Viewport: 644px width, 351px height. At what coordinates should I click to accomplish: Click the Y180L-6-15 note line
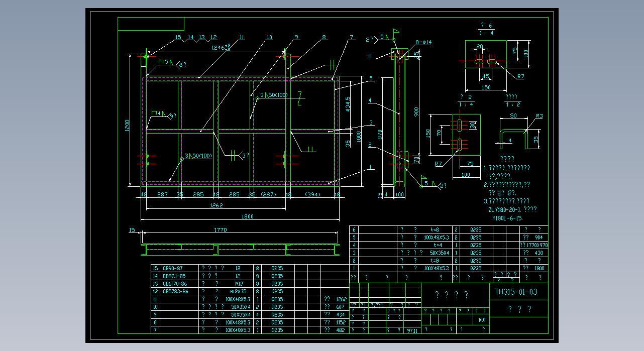(x=509, y=218)
